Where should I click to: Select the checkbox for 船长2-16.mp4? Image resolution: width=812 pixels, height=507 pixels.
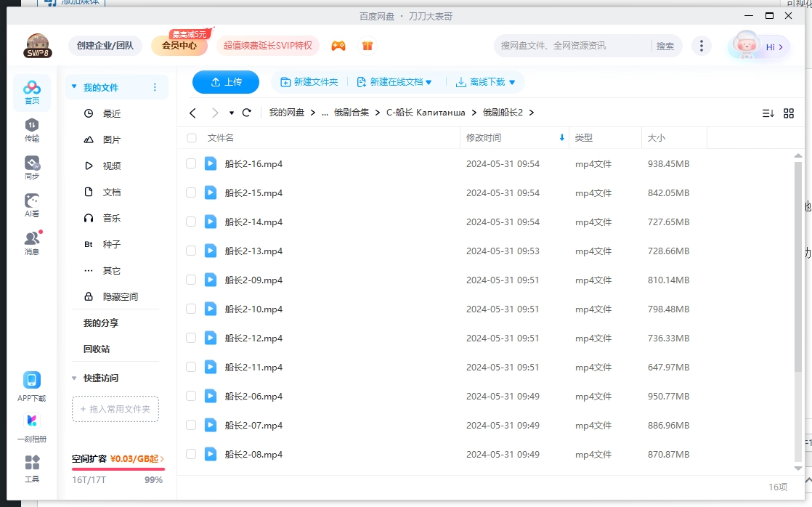pyautogui.click(x=190, y=163)
